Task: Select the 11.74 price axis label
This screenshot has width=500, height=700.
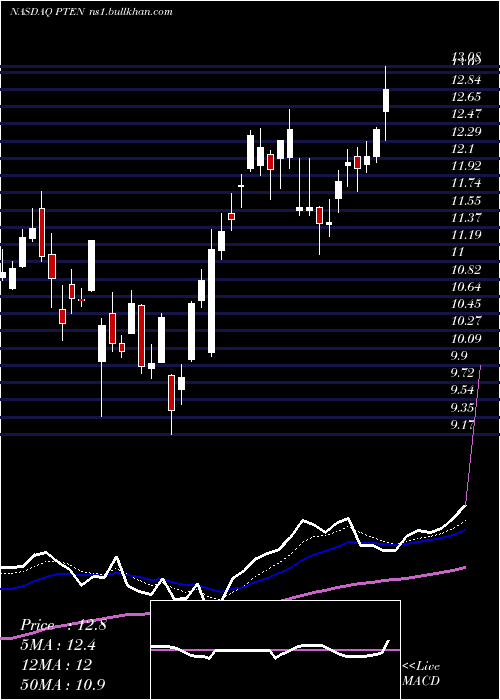Action: click(466, 183)
